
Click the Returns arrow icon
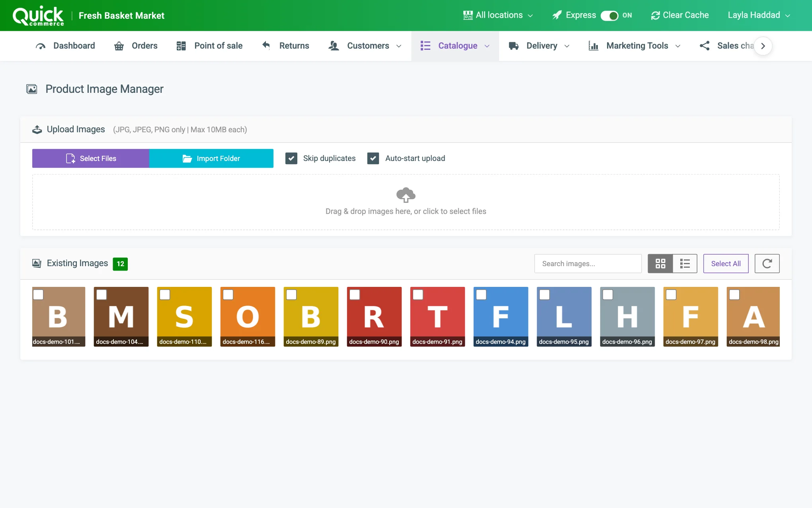266,45
